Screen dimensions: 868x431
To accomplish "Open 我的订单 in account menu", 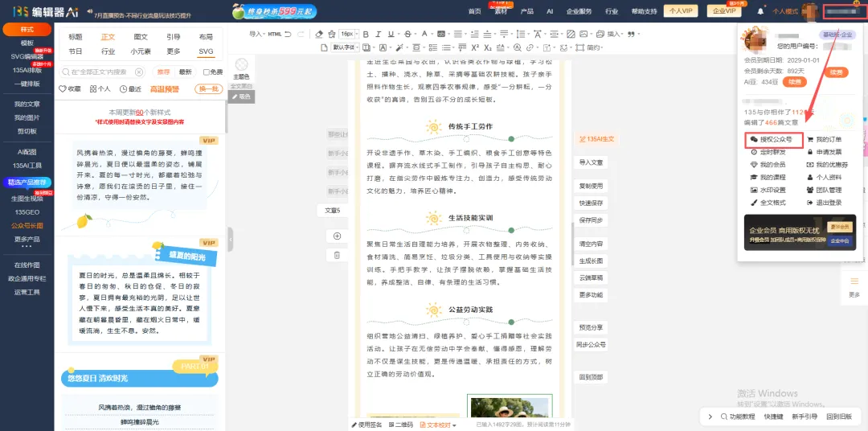I will [x=825, y=140].
